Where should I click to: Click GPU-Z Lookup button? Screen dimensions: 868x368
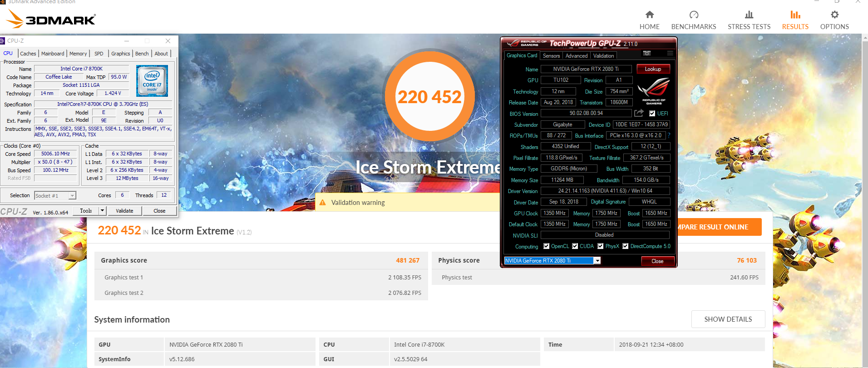[x=653, y=69]
